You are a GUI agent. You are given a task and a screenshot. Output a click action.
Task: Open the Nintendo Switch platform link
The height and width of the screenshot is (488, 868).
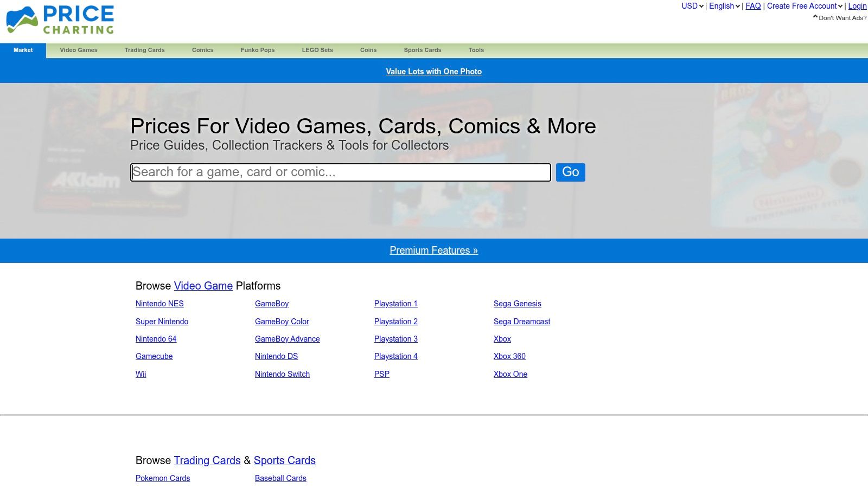283,374
